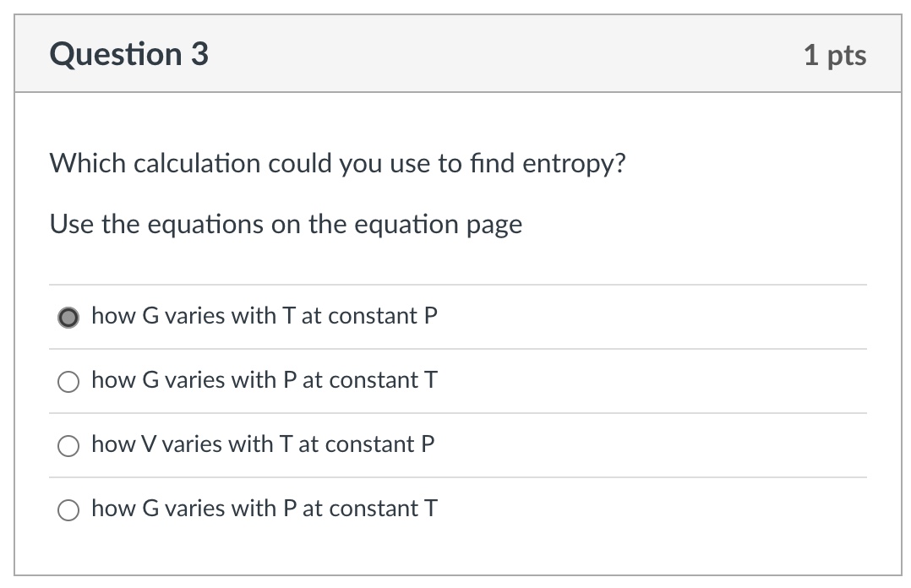Select radio button for 'how G varies with T at constant P'
This screenshot has width=911, height=588.
point(68,317)
